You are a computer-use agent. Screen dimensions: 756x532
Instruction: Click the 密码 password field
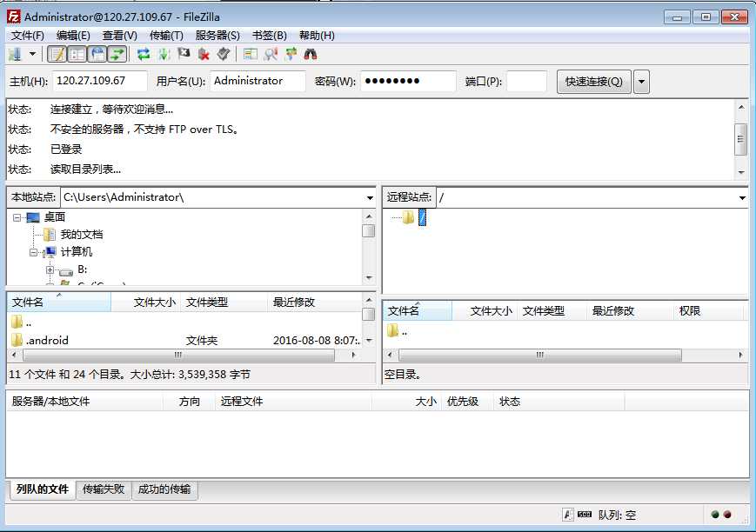408,81
